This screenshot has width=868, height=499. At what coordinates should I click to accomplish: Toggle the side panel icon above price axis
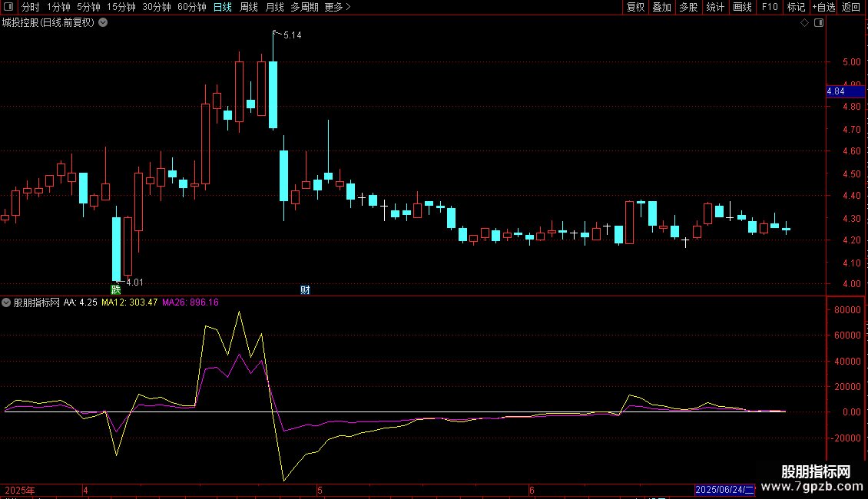click(x=819, y=23)
